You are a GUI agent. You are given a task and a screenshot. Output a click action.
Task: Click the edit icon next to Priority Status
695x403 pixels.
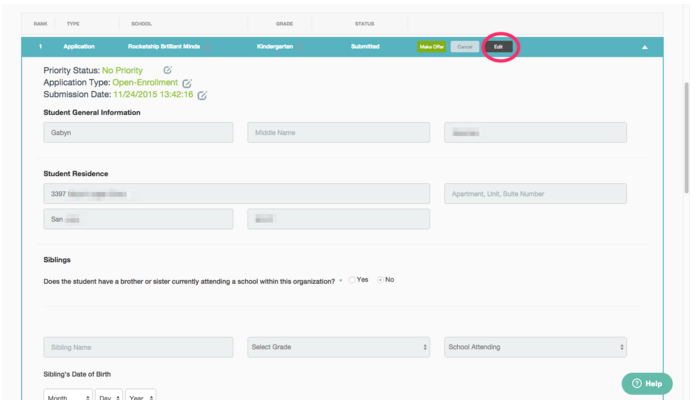(x=168, y=70)
